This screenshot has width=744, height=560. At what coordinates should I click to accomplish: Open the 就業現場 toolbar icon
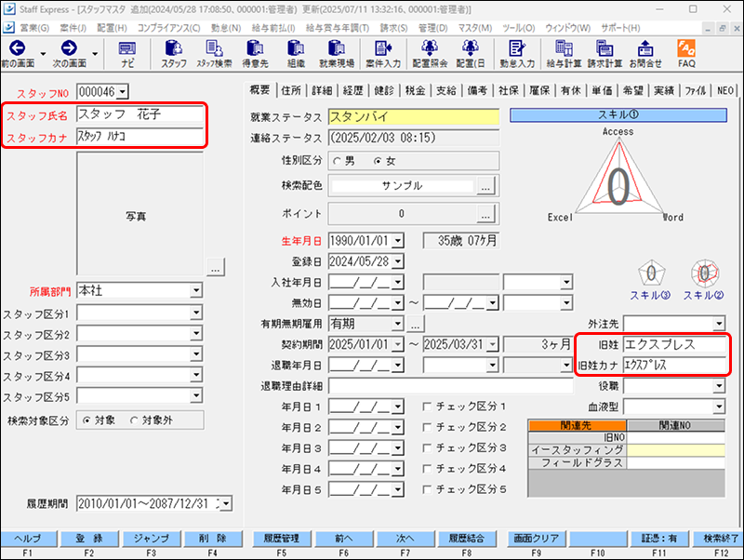click(337, 48)
